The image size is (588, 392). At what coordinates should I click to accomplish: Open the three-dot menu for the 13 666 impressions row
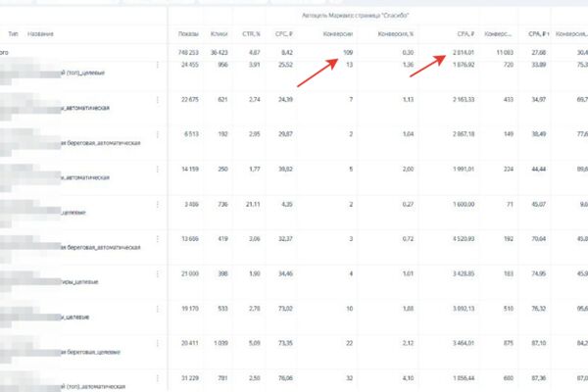(x=158, y=239)
